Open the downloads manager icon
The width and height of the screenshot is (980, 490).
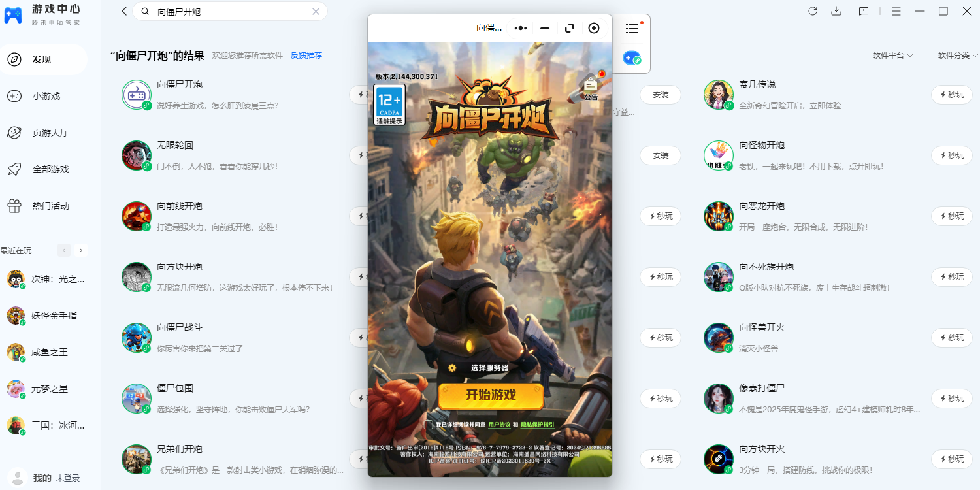click(836, 11)
